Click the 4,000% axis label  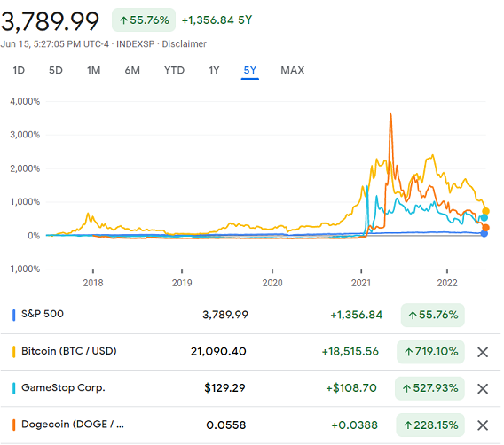click(x=25, y=101)
